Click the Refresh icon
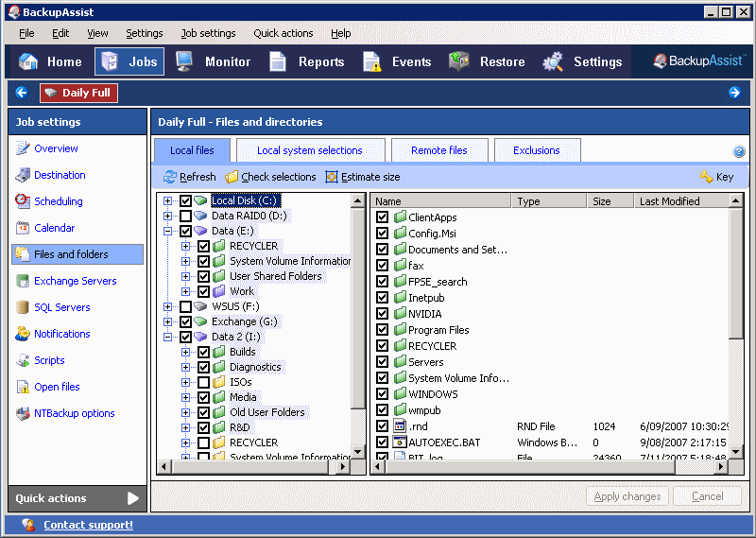756x538 pixels. [170, 177]
